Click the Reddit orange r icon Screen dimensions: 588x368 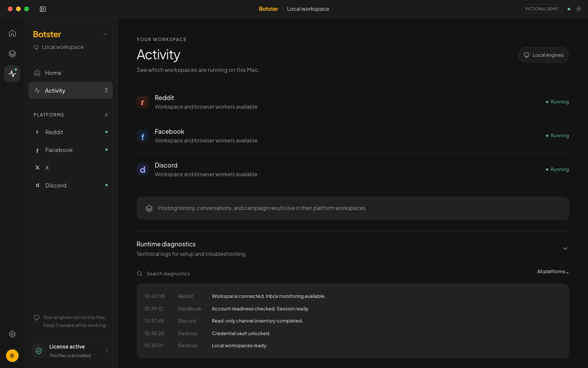[x=143, y=102]
